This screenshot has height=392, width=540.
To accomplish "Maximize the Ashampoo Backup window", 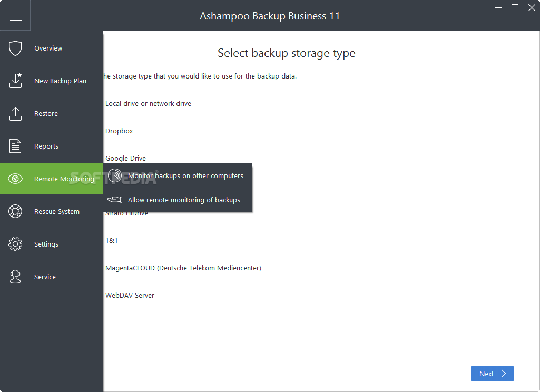I will pyautogui.click(x=515, y=7).
